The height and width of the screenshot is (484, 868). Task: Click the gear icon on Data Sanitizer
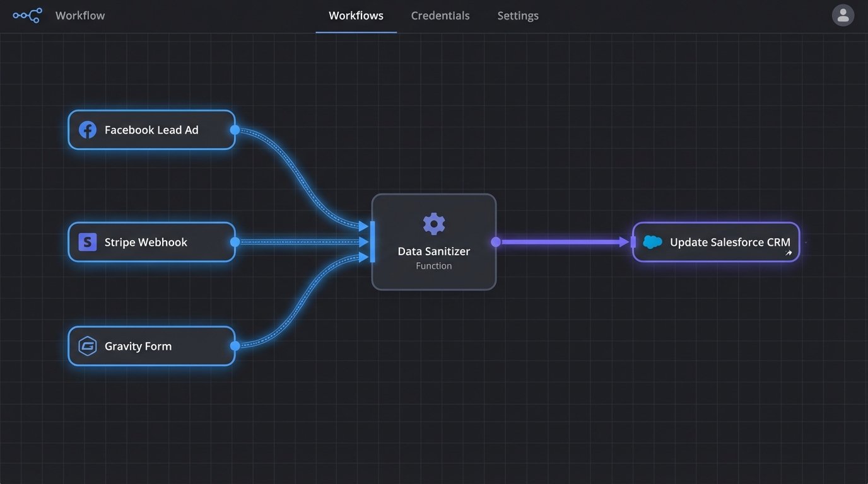point(433,223)
